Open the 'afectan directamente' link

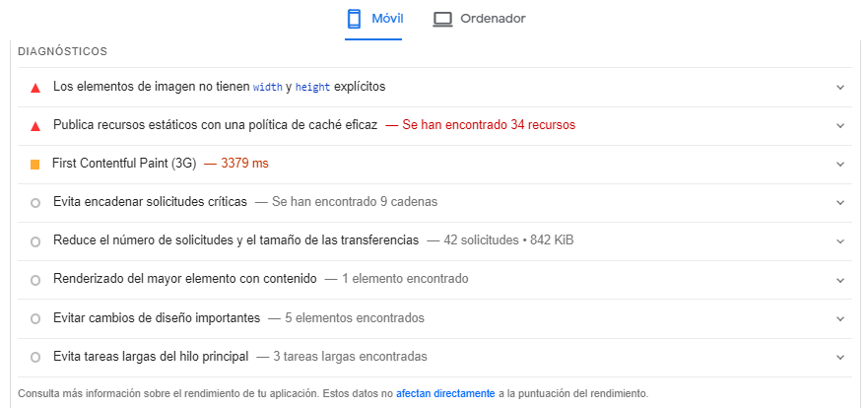pos(445,393)
